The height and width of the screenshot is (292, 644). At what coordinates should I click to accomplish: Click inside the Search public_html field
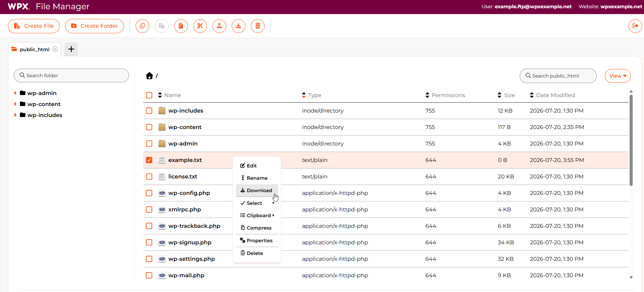[x=558, y=76]
